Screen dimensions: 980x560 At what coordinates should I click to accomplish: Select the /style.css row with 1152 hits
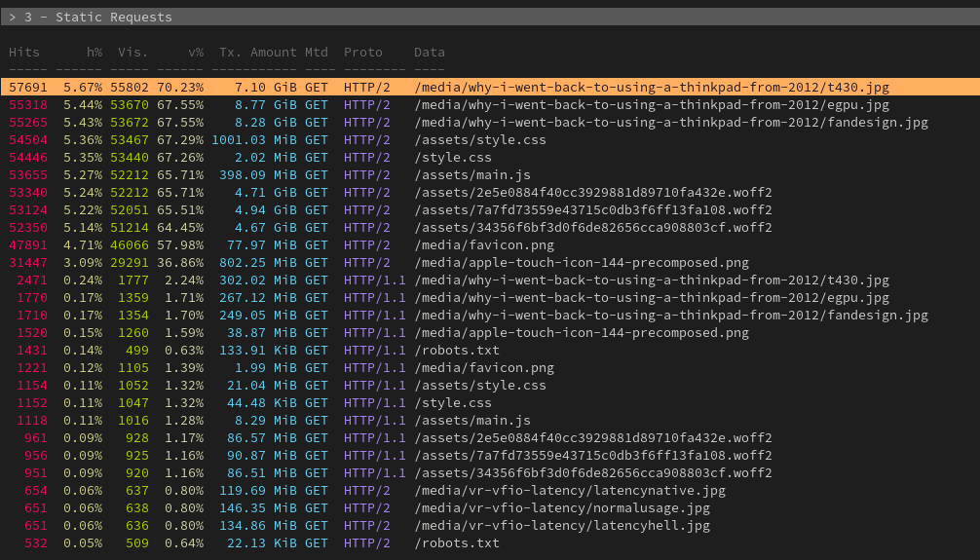coord(452,403)
